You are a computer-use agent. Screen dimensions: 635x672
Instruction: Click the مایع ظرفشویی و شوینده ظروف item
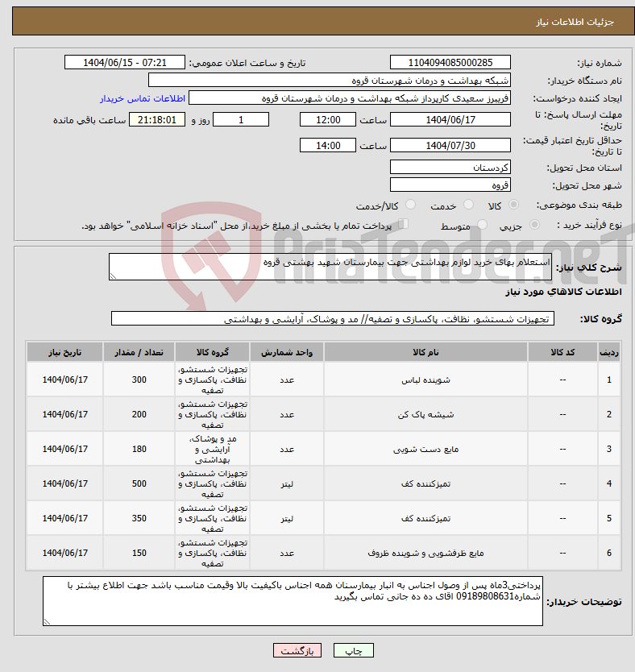coord(425,554)
